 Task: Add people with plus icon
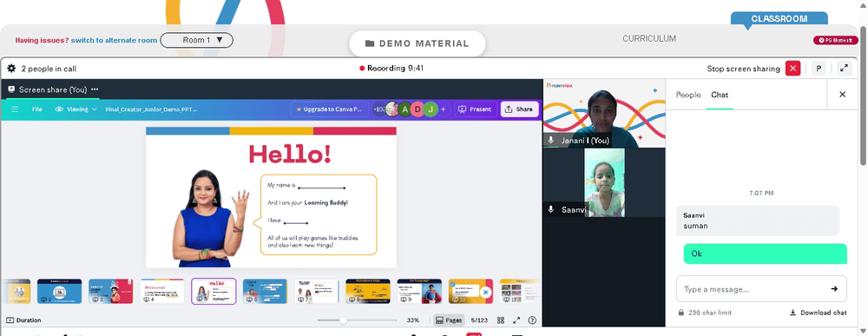click(x=443, y=109)
